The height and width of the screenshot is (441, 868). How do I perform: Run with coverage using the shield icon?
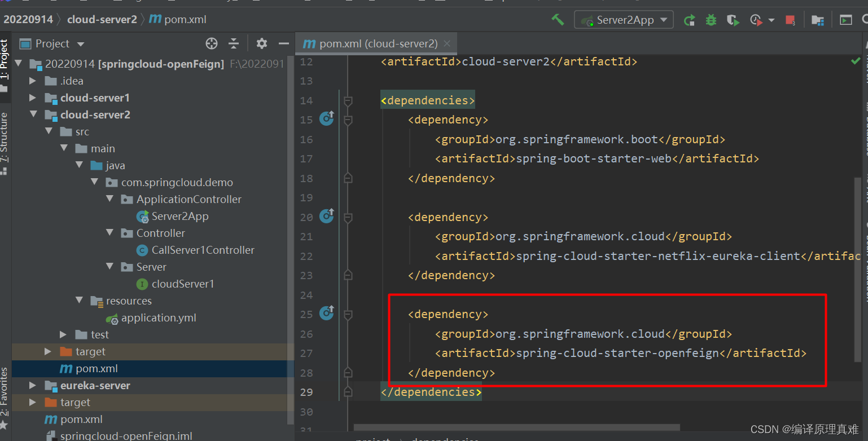pyautogui.click(x=733, y=20)
